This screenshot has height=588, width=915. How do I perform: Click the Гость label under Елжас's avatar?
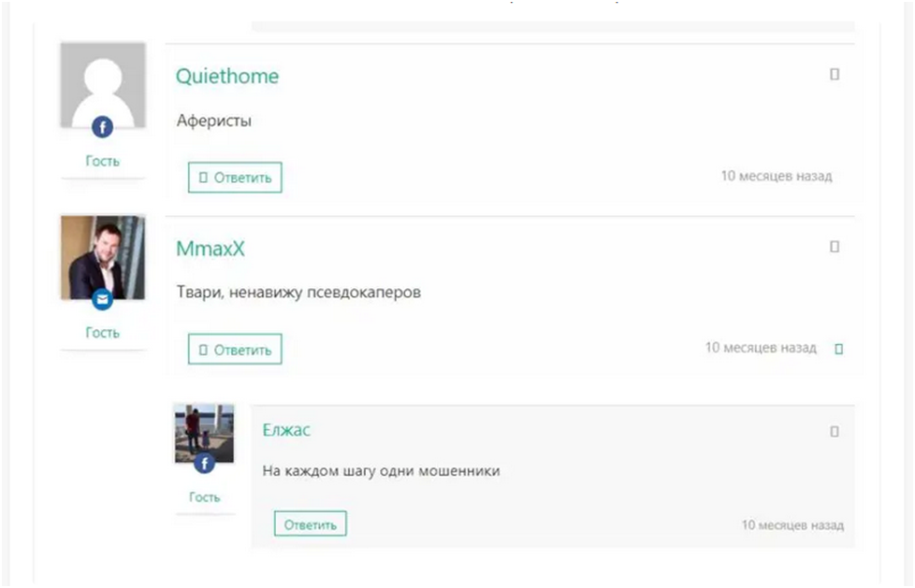[204, 497]
